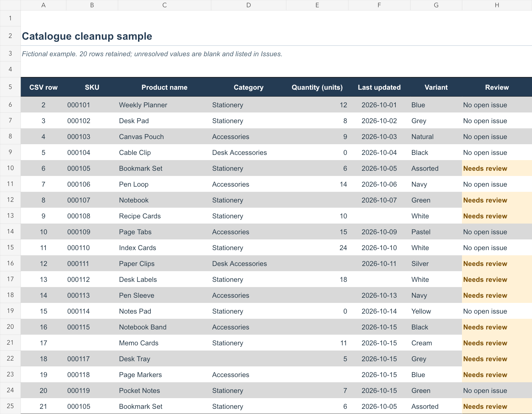
Task: Click 'No open issue' in Pocket Notes row
Action: pos(497,391)
